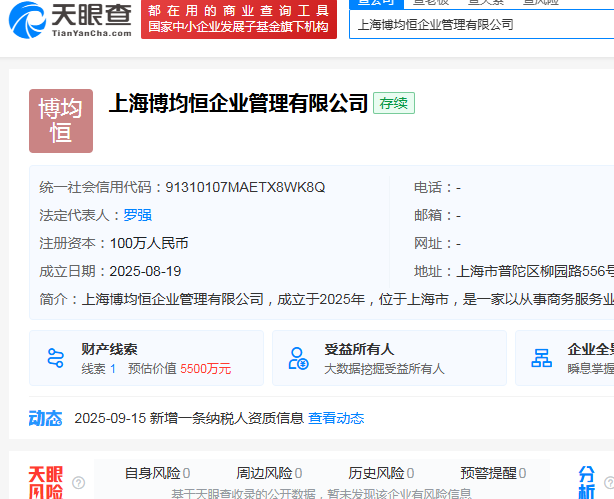Viewport: 614px width, 499px height.
Task: Click the 2025-09-15 新增一条纳税人资质信息 entry
Action: (x=189, y=418)
